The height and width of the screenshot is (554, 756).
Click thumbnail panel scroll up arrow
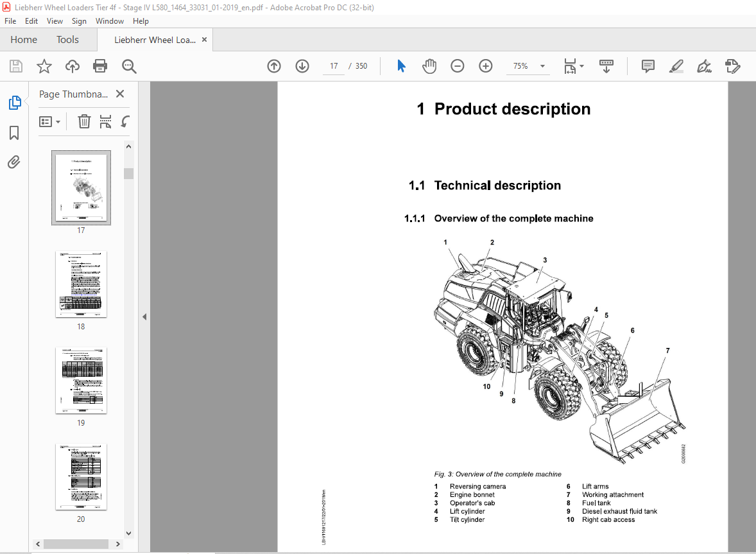click(129, 146)
